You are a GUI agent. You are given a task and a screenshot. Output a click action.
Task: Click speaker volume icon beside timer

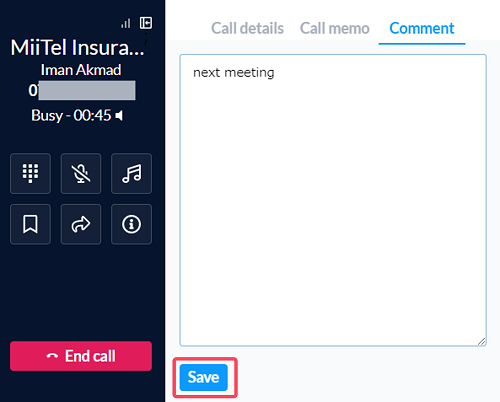click(119, 116)
